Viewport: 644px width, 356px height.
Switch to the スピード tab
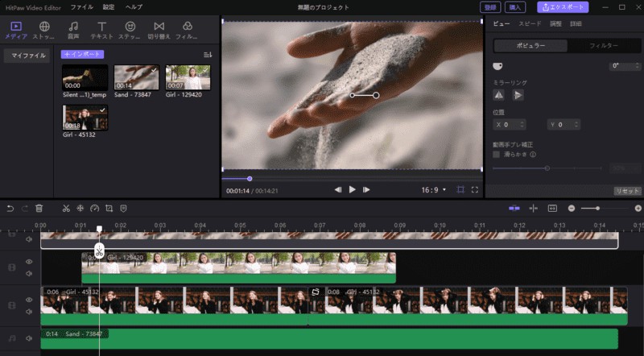[x=530, y=24]
